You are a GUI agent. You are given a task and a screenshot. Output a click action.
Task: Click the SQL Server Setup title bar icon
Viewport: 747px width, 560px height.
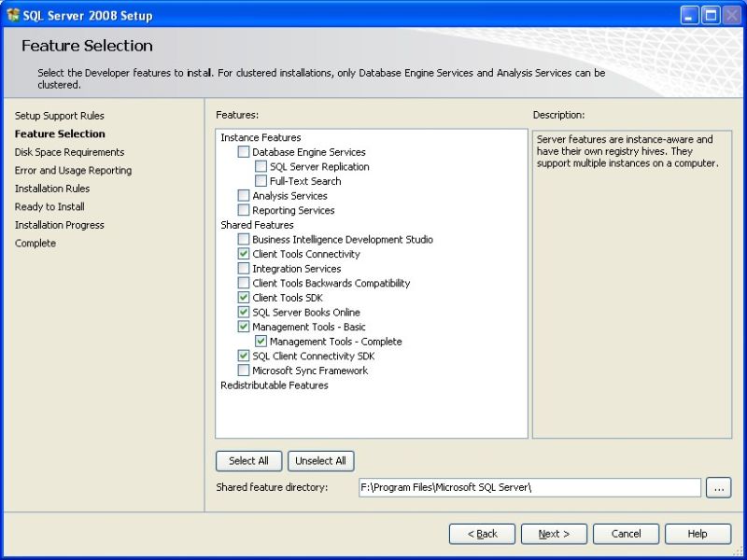[12, 15]
